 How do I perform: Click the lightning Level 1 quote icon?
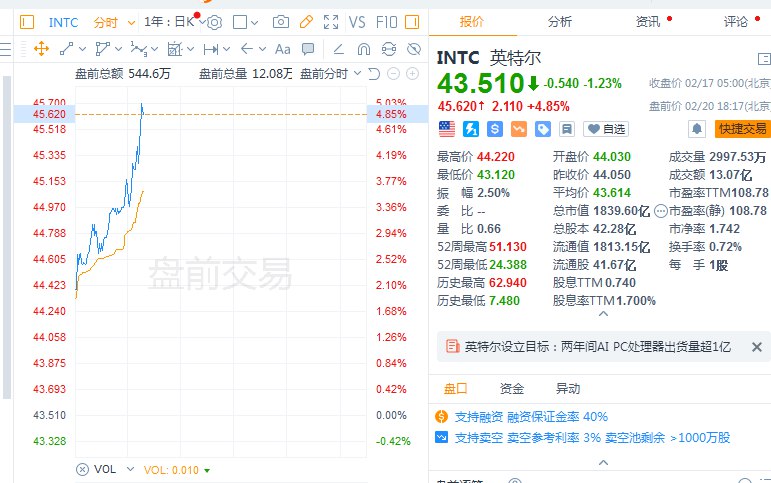pos(471,129)
